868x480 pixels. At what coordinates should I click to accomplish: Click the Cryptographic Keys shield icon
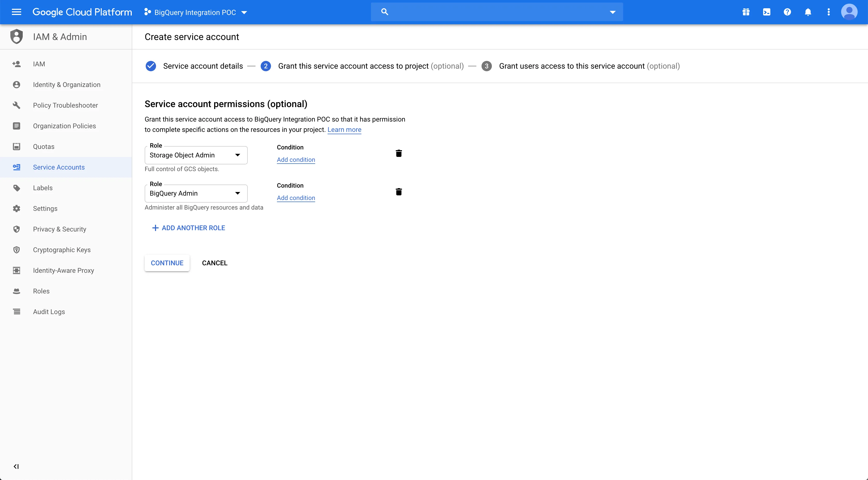tap(16, 250)
